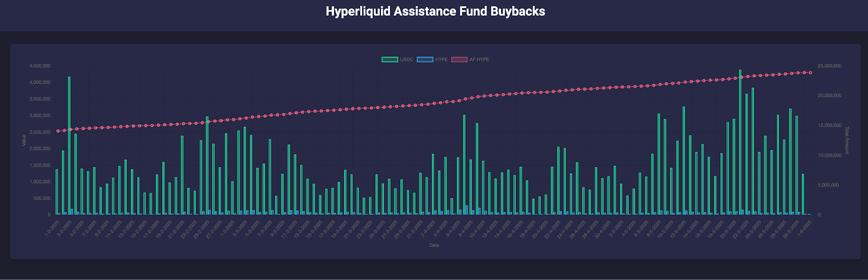Click the 3-2-2025 date label
This screenshot has width=868, height=280.
(x=63, y=228)
